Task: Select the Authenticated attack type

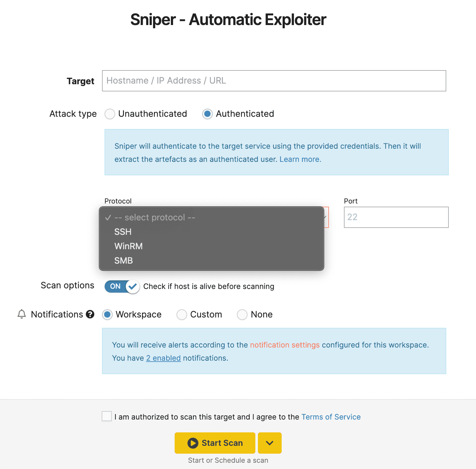Action: (x=207, y=114)
